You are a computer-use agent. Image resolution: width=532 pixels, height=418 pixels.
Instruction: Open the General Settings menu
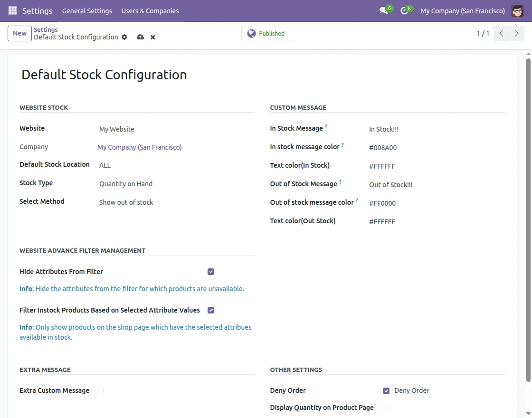[87, 10]
